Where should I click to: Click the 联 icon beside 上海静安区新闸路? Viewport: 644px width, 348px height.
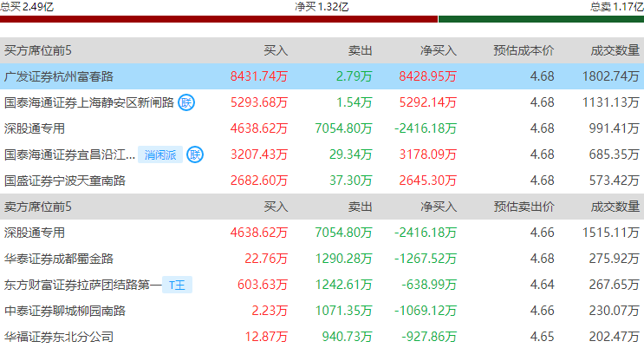(x=186, y=102)
